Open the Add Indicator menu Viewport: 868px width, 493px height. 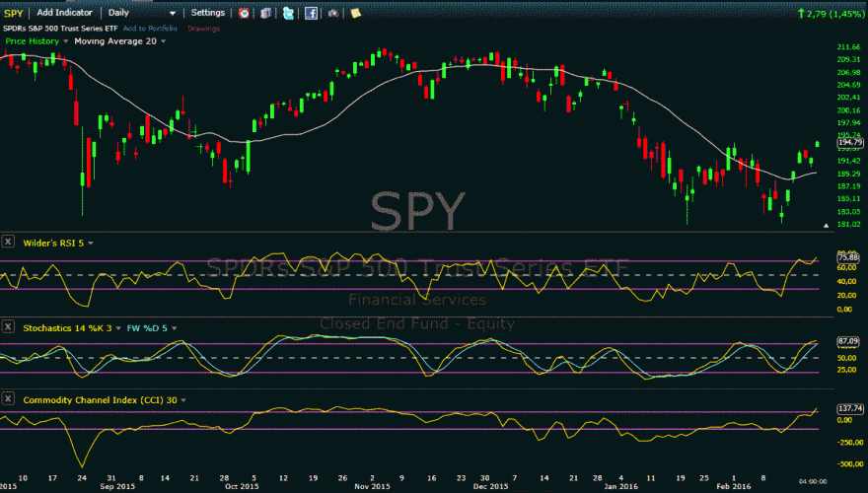coord(65,12)
